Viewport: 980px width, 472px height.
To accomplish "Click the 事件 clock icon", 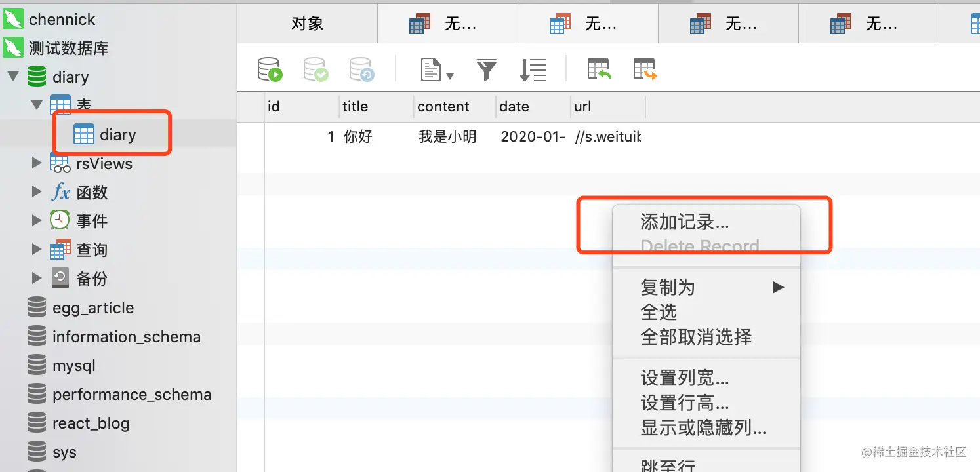I will point(60,221).
